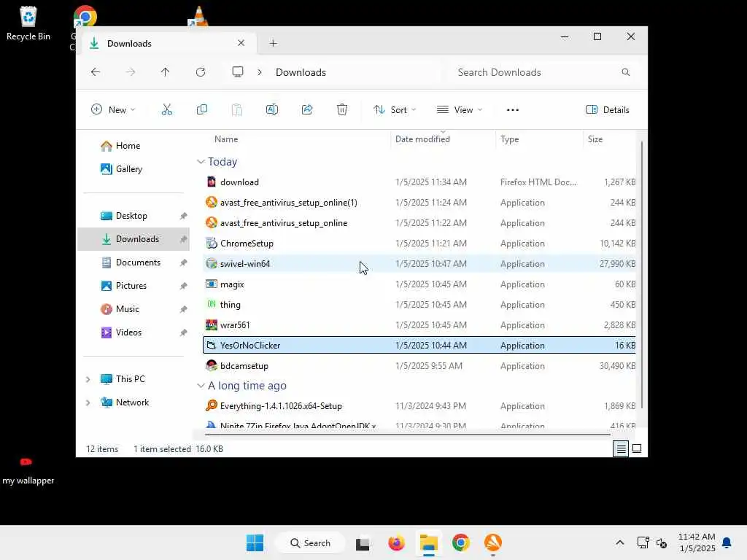The image size is (747, 560).
Task: Click the Share icon in the toolbar
Action: pos(307,109)
